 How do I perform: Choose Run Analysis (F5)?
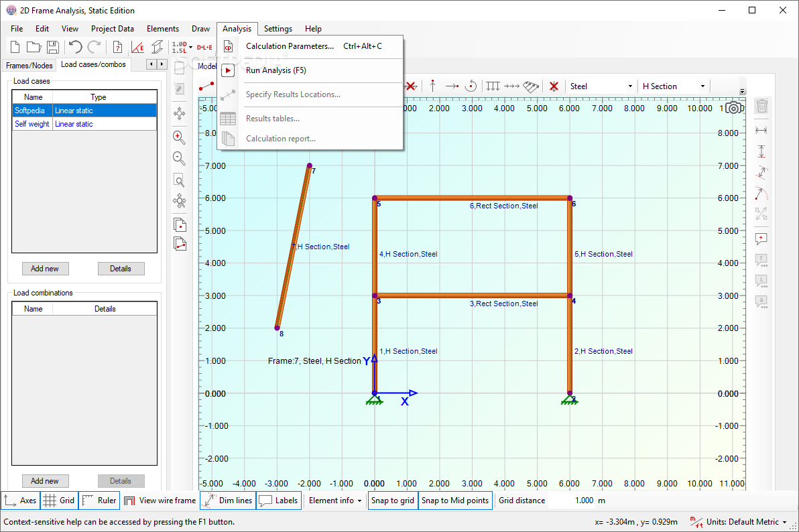[x=310, y=70]
